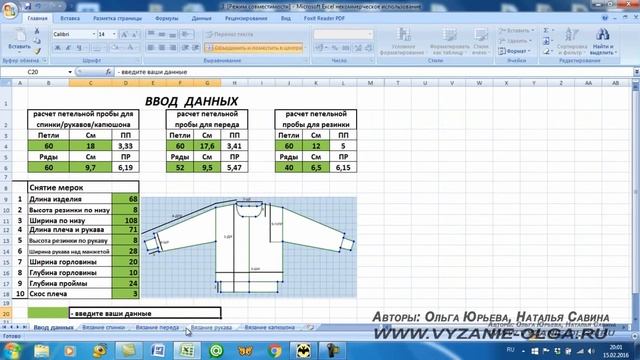
Task: Decrease indent in alignment group
Action: (x=185, y=48)
